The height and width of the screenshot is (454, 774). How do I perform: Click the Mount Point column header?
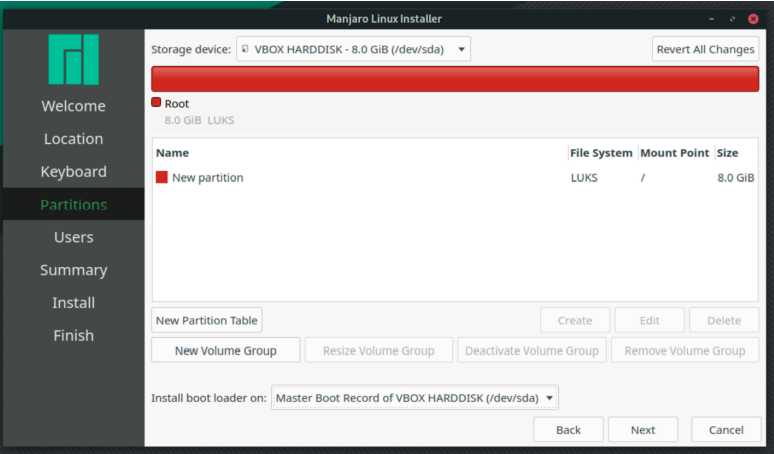[674, 153]
